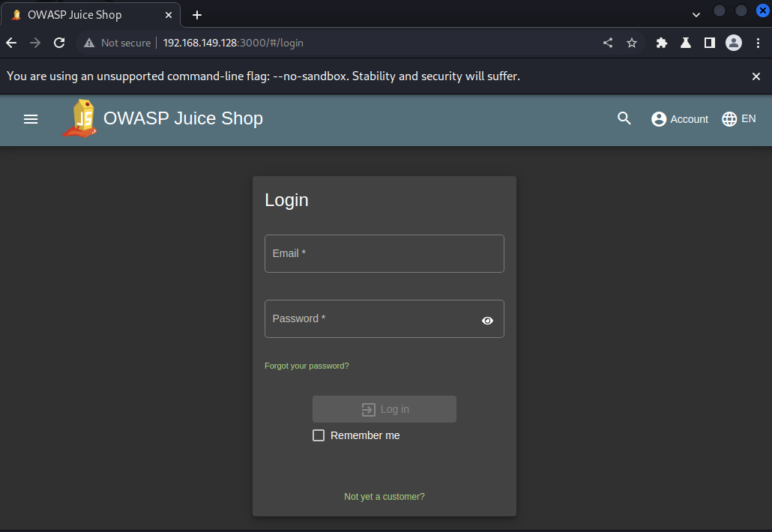Open the browser extensions puzzle icon

(662, 43)
